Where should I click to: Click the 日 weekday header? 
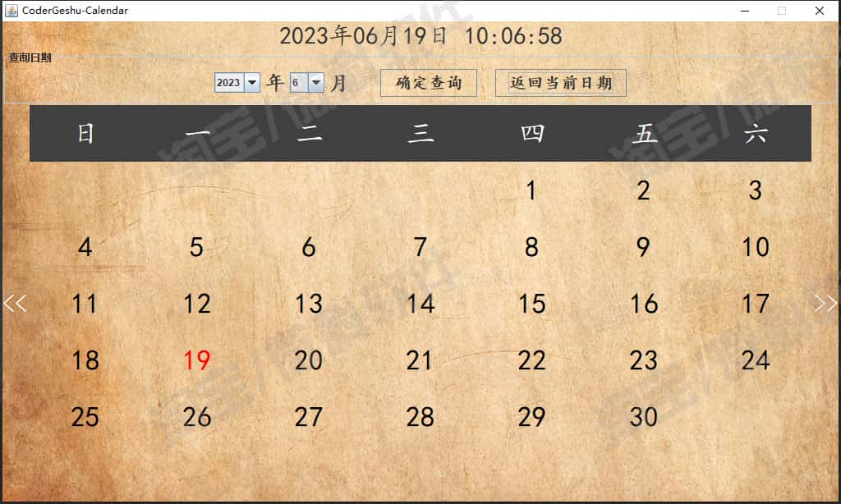point(85,133)
